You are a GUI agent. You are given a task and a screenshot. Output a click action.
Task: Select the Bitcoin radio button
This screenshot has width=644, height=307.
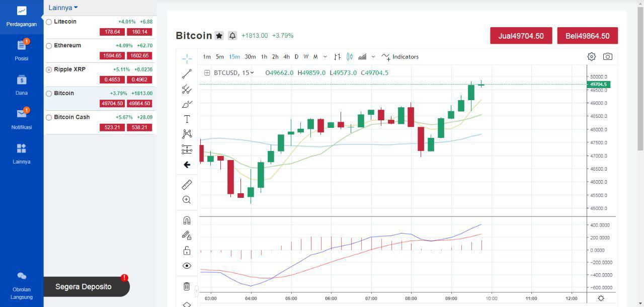coord(49,94)
